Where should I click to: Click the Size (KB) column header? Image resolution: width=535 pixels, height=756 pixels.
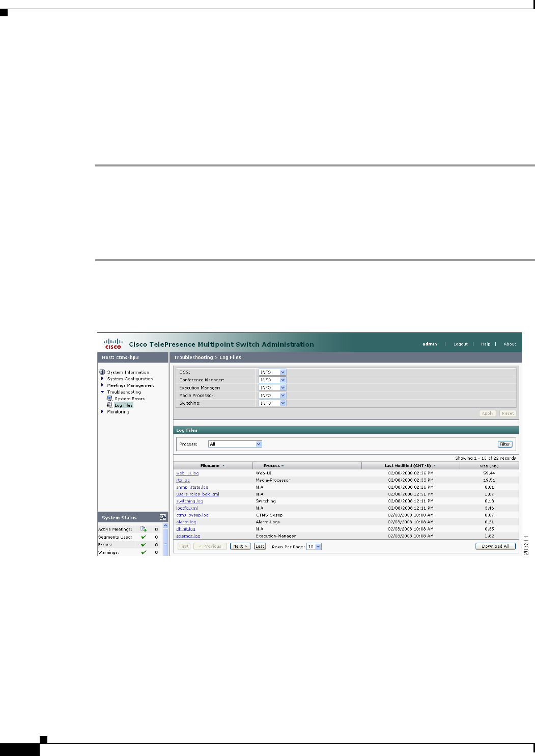[x=489, y=465]
